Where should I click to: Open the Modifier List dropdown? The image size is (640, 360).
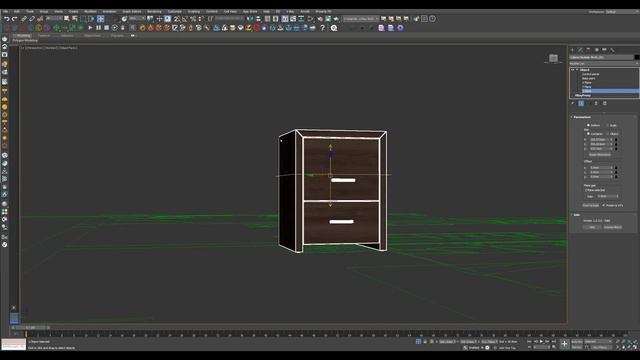click(604, 64)
